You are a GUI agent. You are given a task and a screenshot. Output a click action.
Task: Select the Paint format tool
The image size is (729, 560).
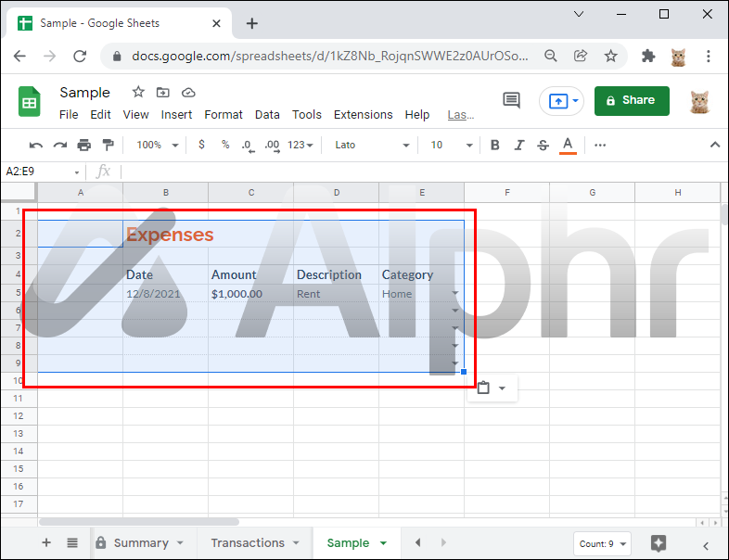(108, 145)
